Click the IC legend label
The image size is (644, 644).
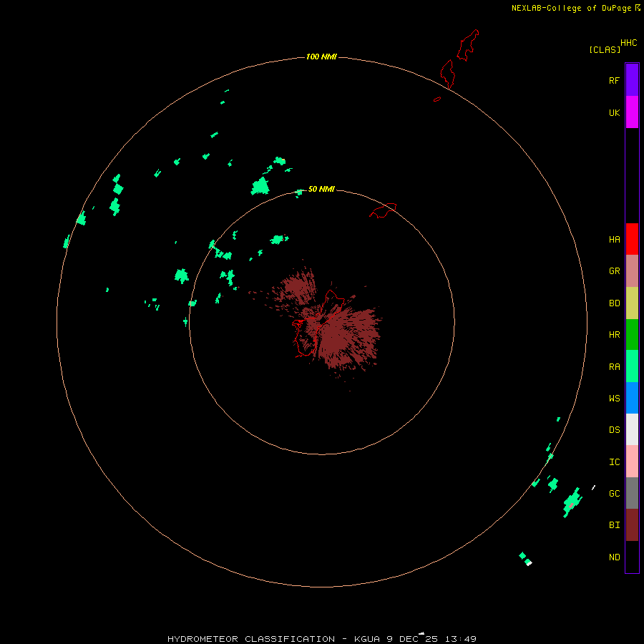(x=614, y=462)
